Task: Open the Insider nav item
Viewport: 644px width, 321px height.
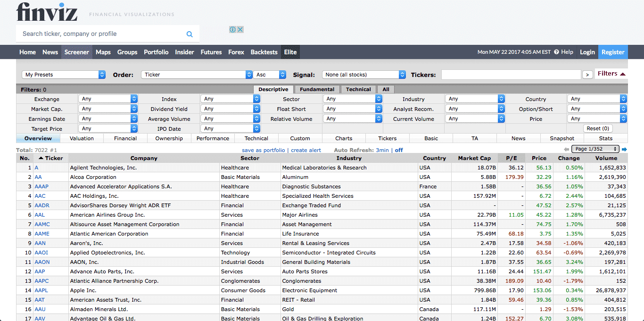Action: coord(184,52)
